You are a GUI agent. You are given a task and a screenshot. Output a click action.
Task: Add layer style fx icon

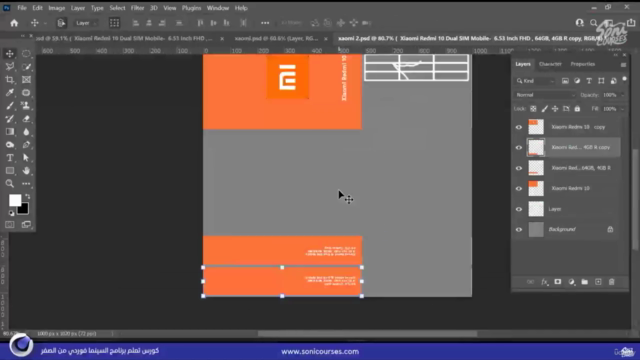tap(544, 282)
